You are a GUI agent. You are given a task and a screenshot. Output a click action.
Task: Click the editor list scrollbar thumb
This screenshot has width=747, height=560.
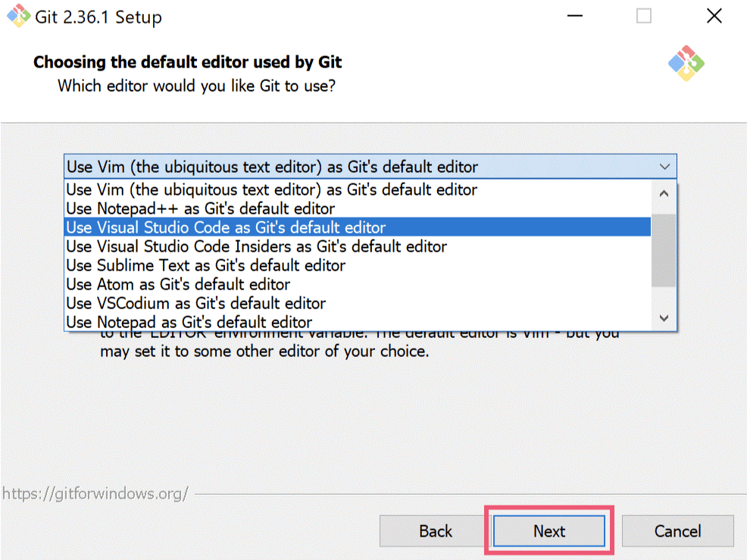tap(664, 250)
